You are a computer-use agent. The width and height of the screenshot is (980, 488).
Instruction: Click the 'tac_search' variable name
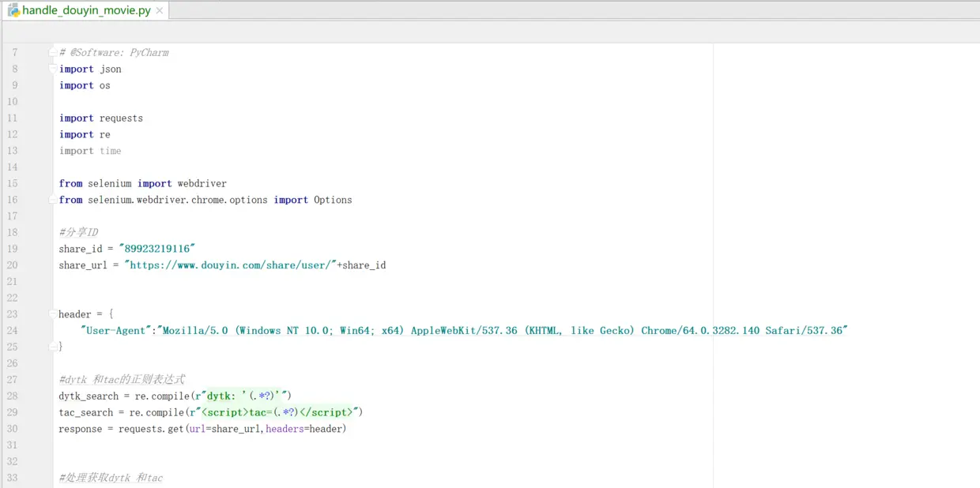tap(86, 412)
